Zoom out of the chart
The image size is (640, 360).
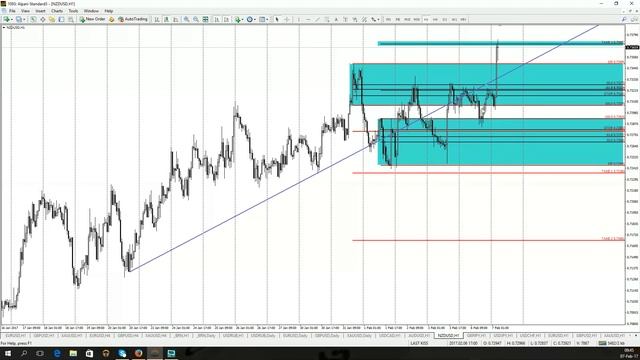click(196, 19)
